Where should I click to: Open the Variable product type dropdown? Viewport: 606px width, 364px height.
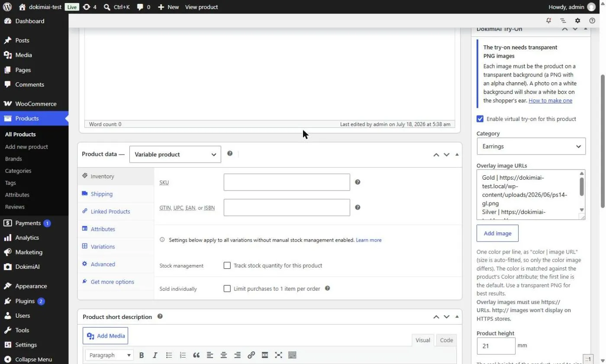pos(175,155)
